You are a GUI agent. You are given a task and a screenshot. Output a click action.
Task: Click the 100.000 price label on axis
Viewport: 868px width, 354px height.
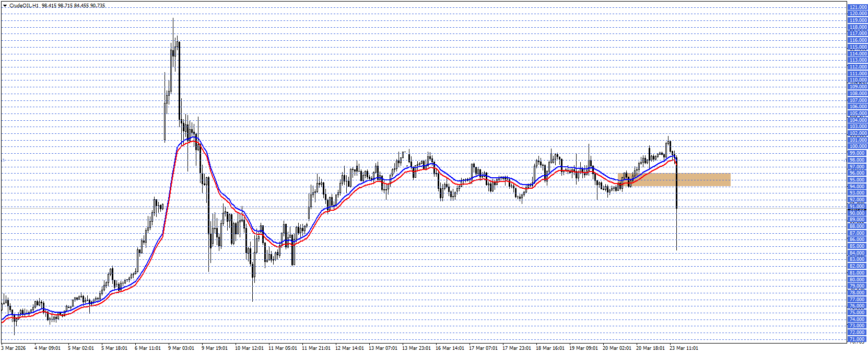coord(858,146)
